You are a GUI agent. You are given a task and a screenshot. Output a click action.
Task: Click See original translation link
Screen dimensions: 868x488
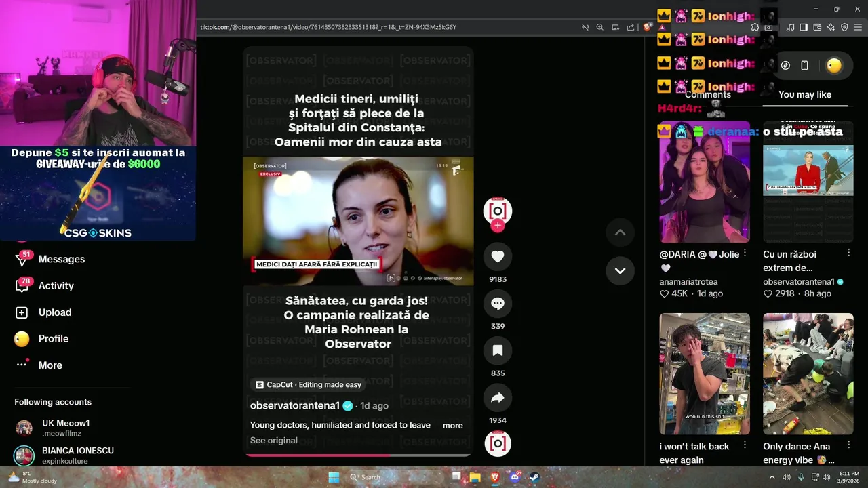273,441
